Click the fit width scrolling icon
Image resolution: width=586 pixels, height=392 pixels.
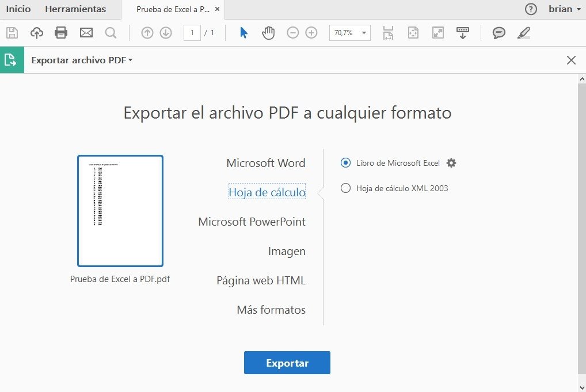(389, 33)
